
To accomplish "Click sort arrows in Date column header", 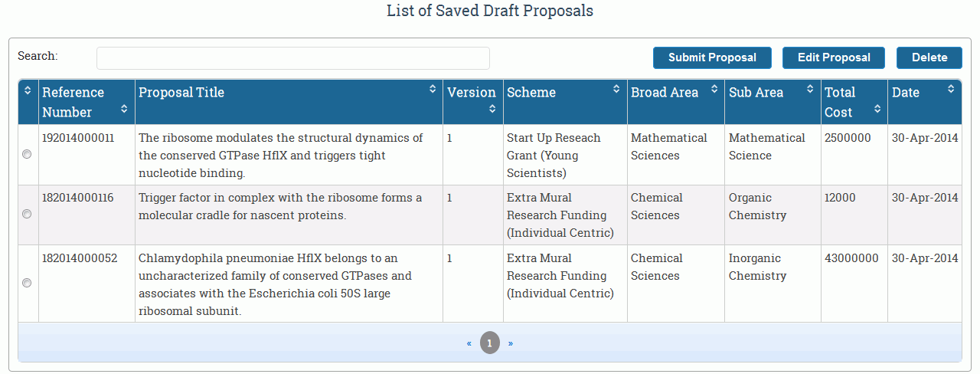I will point(951,90).
